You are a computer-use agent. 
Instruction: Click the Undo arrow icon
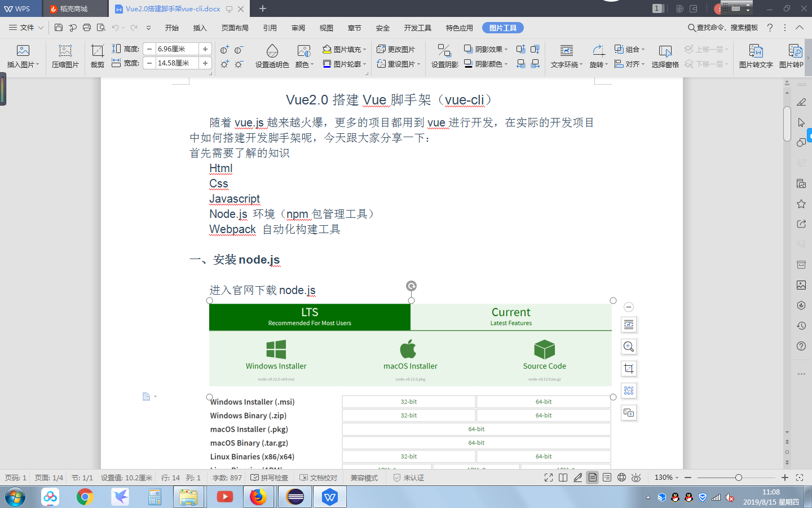115,27
